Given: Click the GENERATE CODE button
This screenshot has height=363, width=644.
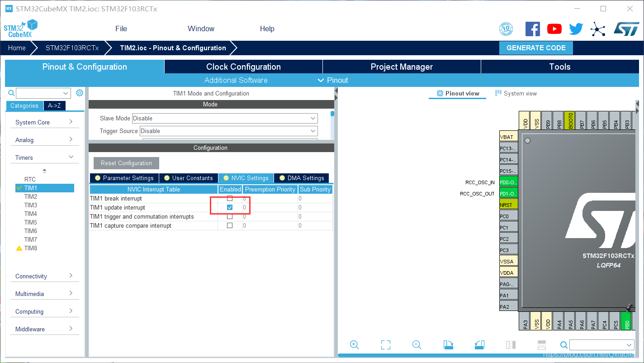Looking at the screenshot, I should tap(536, 48).
